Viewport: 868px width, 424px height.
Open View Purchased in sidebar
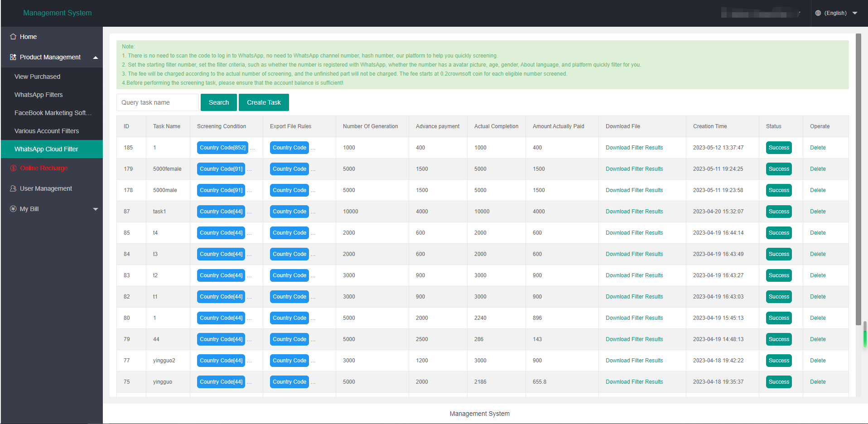(x=37, y=77)
